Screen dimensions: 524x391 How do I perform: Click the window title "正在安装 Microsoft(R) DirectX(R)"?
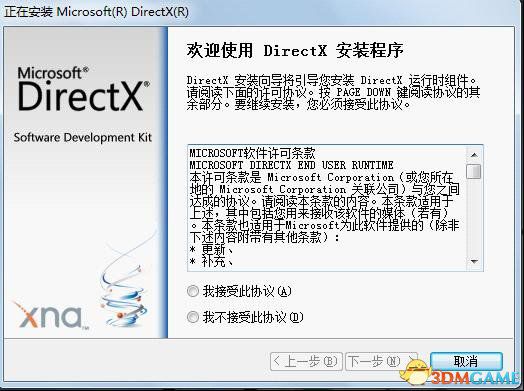96,12
